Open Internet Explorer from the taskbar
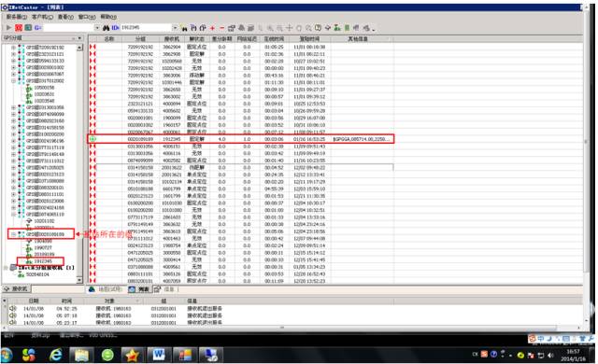598x364 pixels. point(56,355)
